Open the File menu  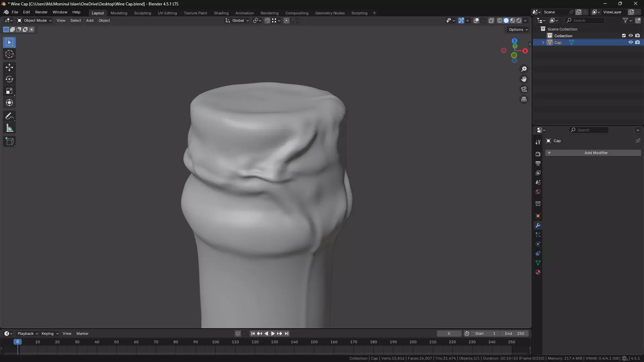[x=15, y=12]
